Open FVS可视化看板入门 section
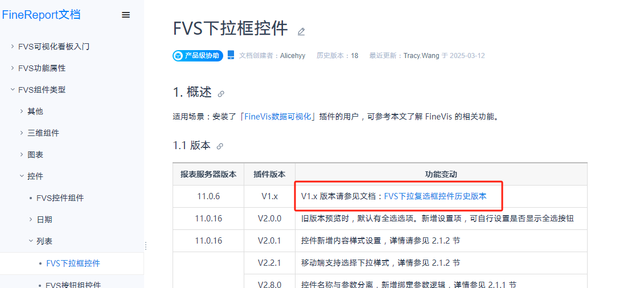This screenshot has height=288, width=644. (x=54, y=47)
